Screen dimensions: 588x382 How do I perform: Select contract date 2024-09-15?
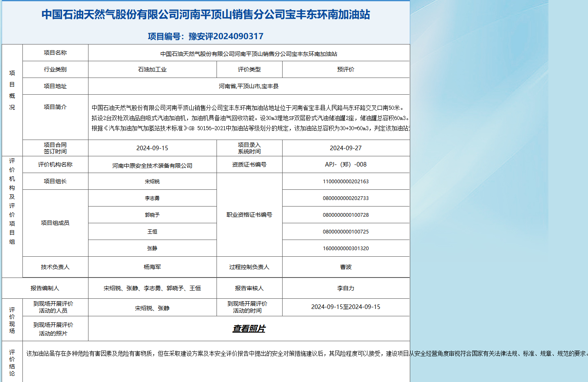tap(153, 148)
